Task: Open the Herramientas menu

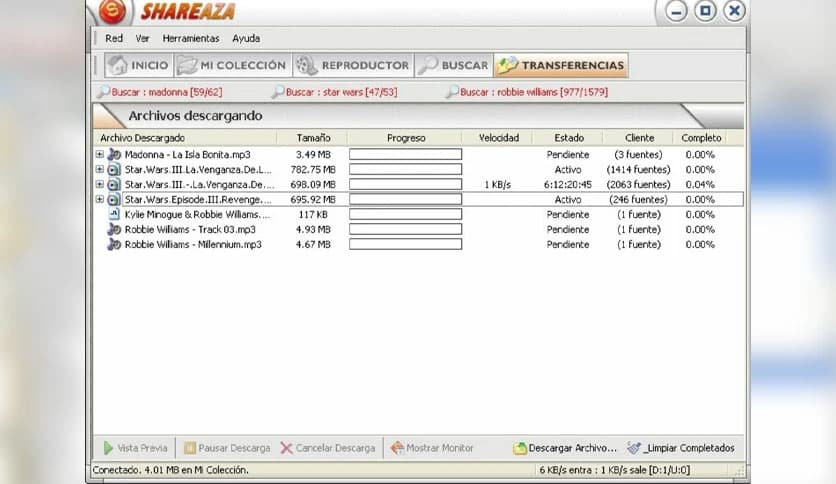Action: 191,38
